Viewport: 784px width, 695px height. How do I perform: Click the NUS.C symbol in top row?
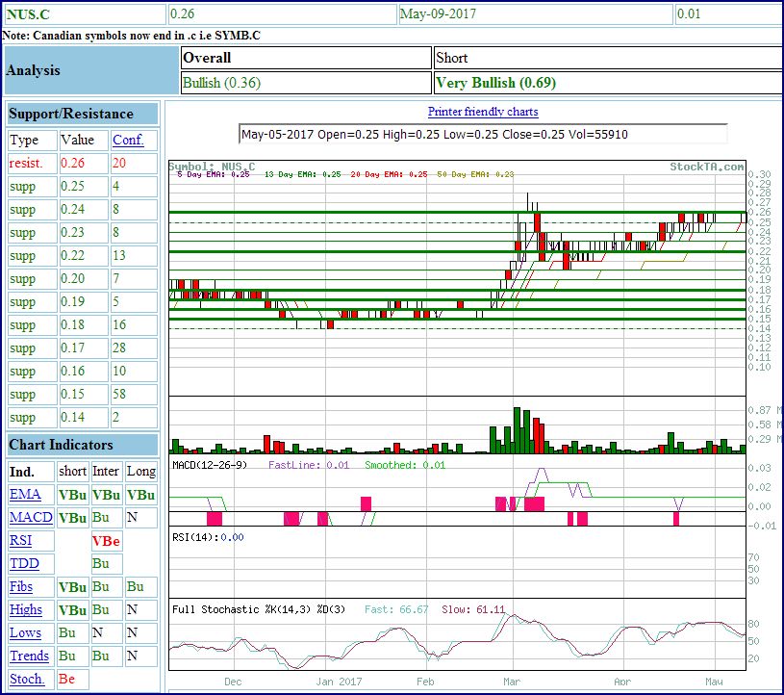point(31,14)
